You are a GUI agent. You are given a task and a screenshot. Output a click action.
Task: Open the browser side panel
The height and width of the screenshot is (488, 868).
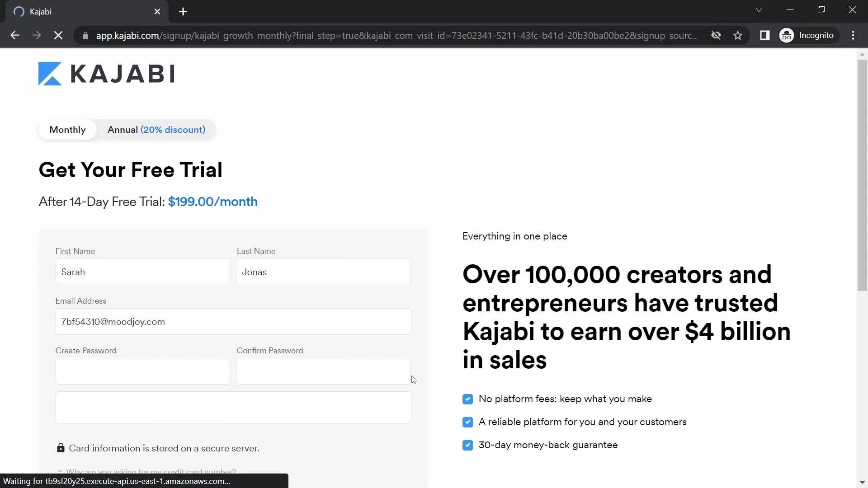[764, 35]
